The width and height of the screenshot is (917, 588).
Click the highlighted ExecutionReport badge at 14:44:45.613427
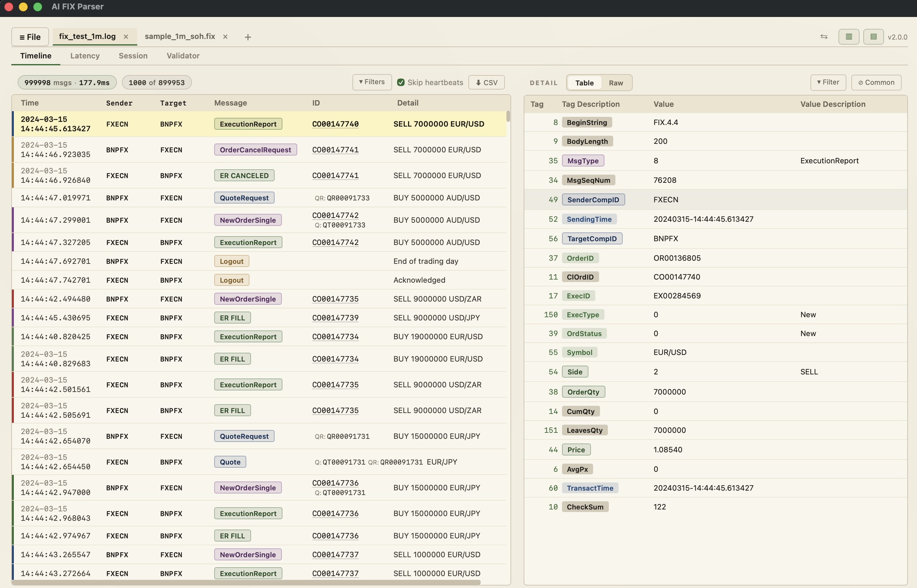248,124
